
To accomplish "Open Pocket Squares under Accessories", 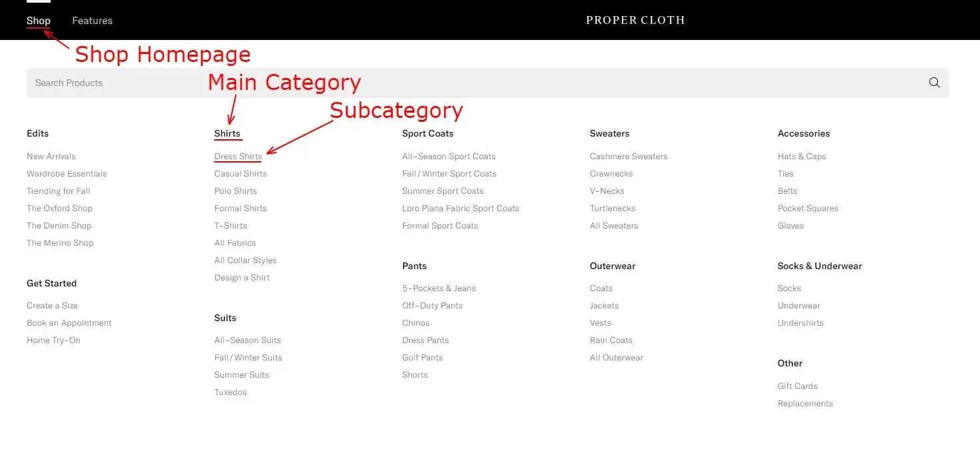I will 807,208.
